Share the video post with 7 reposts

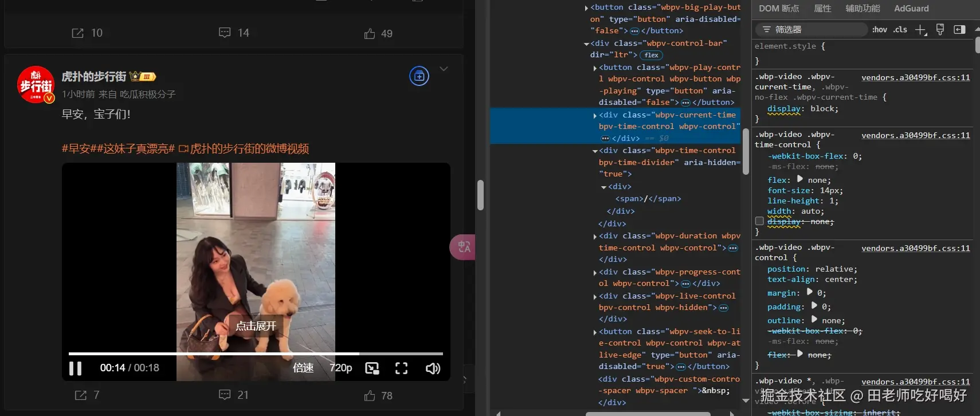point(87,395)
